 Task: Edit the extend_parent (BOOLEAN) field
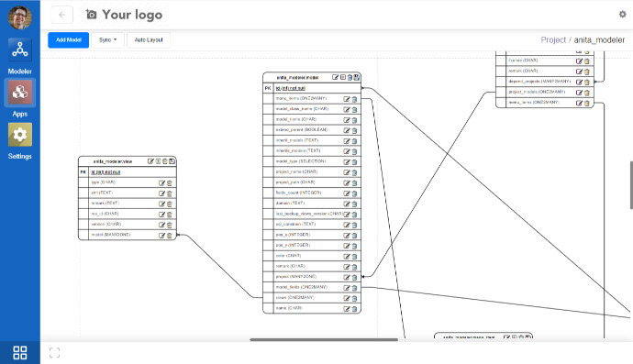[x=347, y=130]
